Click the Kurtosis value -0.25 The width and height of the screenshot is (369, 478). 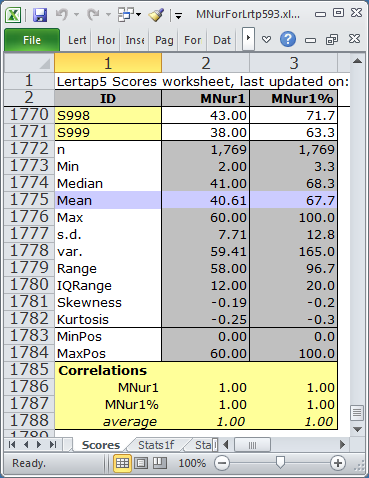click(x=206, y=319)
